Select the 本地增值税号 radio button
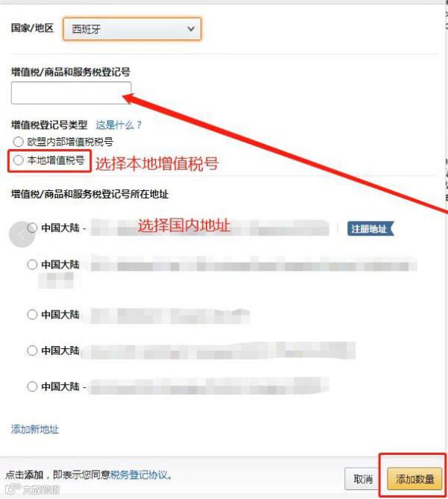This screenshot has height=499, width=448. (19, 160)
